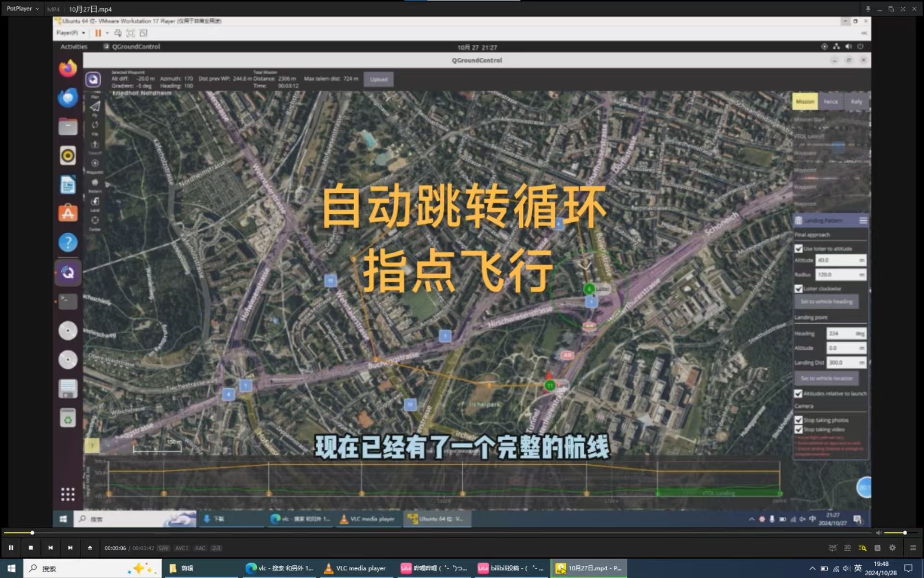Pause the video in PotPlayer
Image resolution: width=924 pixels, height=578 pixels.
click(x=11, y=548)
